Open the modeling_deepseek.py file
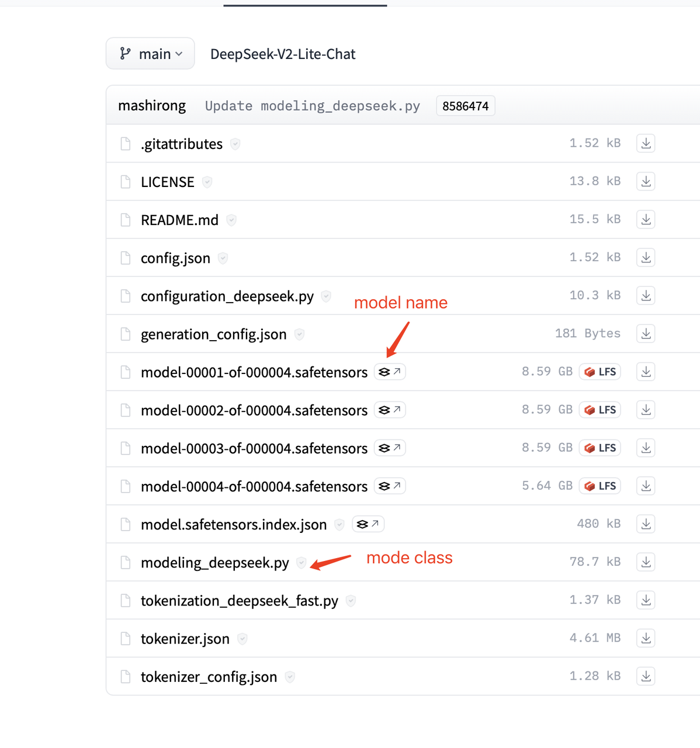Screen dimensions: 700x748 coord(214,562)
